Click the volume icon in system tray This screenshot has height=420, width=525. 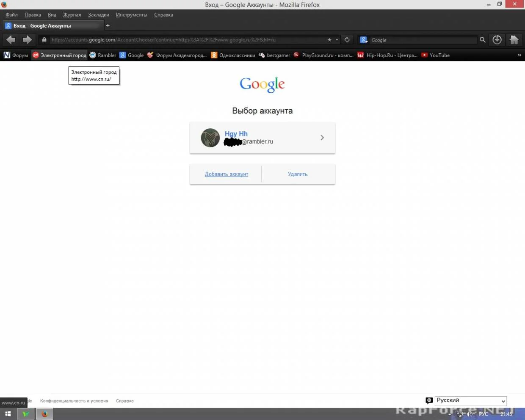[x=470, y=414]
